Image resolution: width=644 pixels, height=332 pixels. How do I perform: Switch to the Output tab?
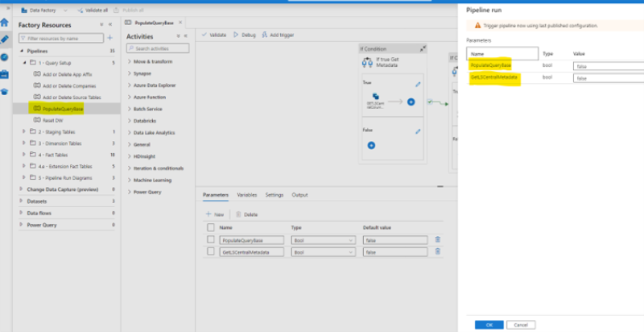[x=299, y=195]
